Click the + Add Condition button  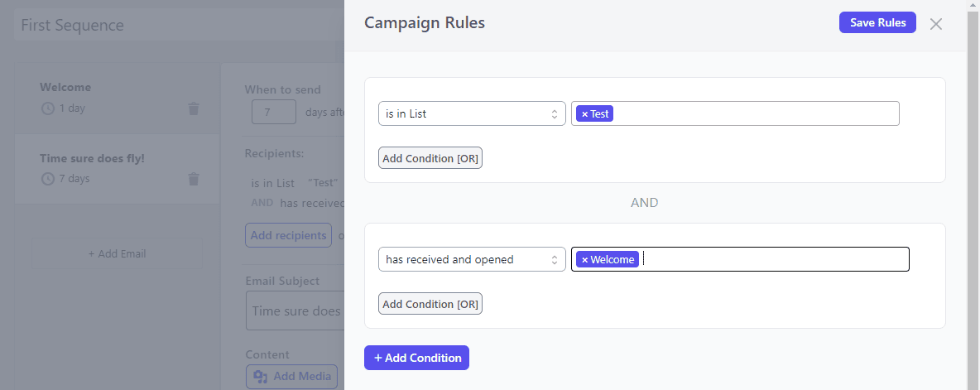click(417, 358)
